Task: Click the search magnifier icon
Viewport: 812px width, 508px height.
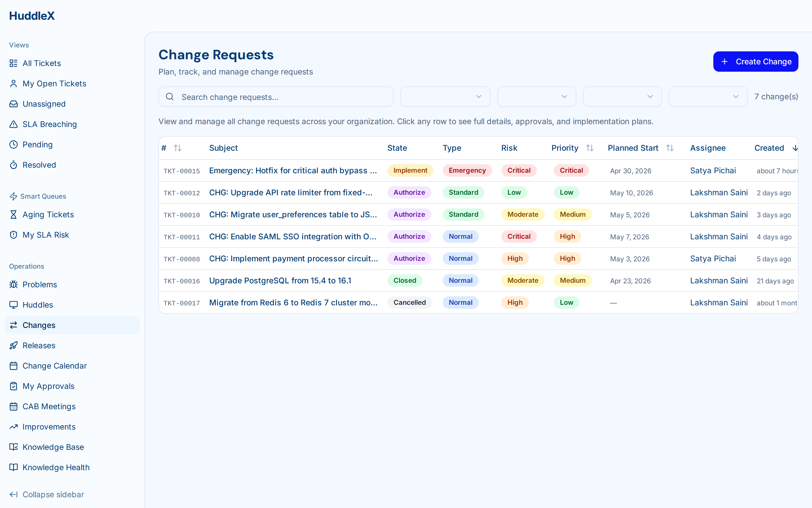Action: coord(170,97)
